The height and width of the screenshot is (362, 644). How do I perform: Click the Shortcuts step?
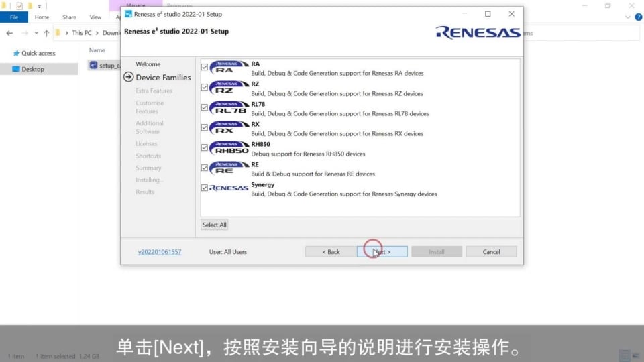[x=148, y=156]
